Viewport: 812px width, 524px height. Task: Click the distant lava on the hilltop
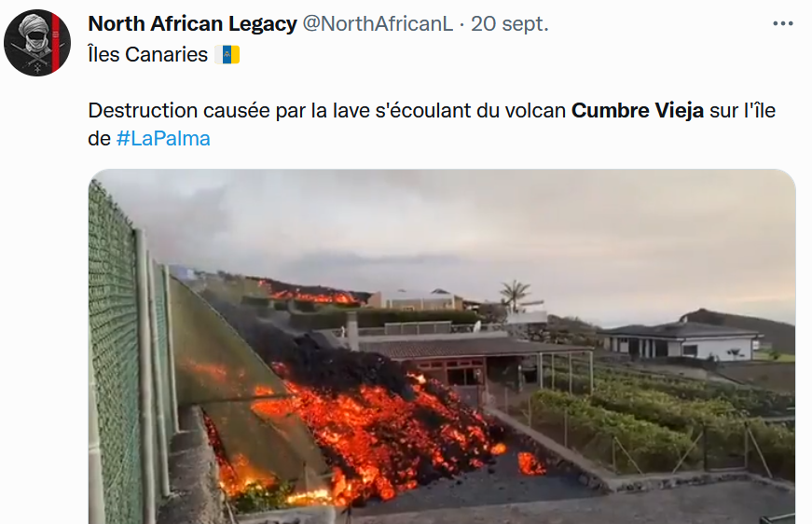(x=316, y=296)
